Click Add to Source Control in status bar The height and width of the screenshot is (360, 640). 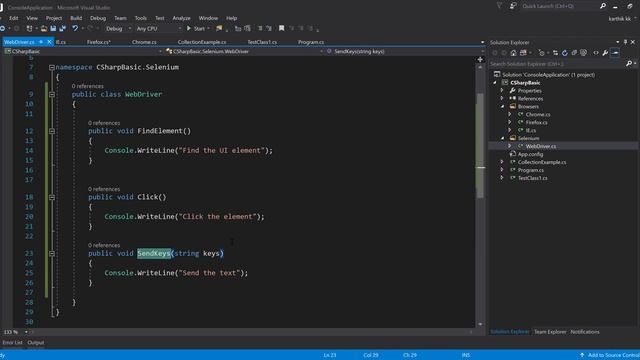pyautogui.click(x=609, y=355)
